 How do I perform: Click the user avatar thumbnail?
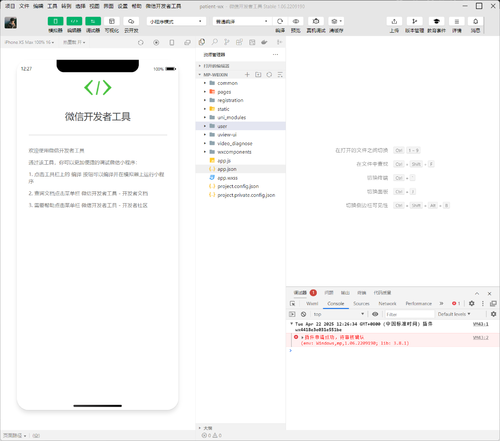click(x=11, y=23)
